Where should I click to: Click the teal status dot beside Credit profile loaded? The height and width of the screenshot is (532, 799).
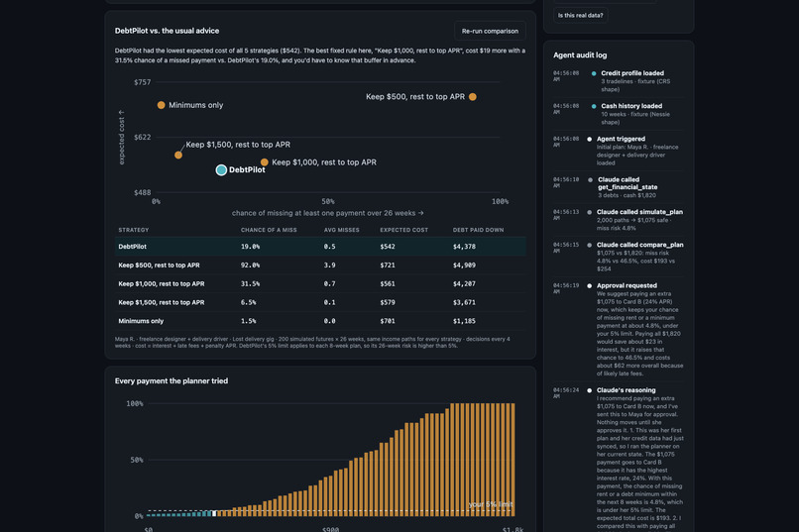coord(594,73)
